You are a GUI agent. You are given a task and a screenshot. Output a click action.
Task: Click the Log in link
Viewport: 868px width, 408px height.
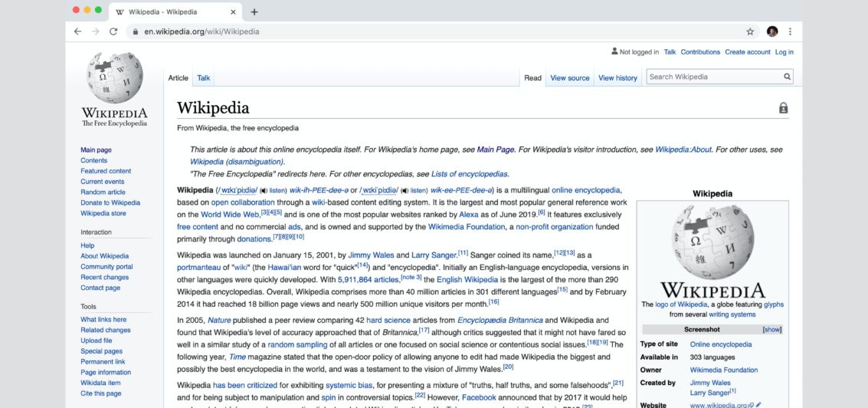pos(784,52)
